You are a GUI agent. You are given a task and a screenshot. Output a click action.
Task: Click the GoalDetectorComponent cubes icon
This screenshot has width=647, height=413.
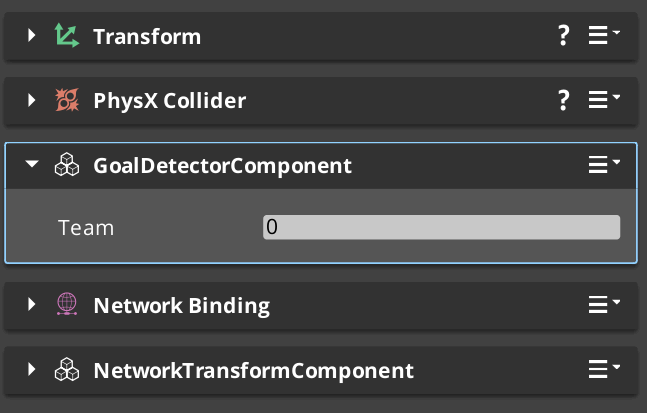(67, 165)
